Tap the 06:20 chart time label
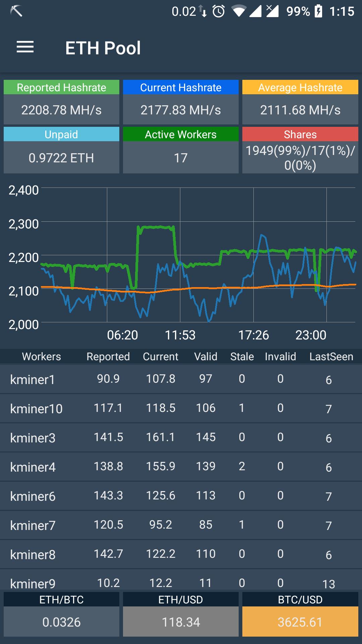The width and height of the screenshot is (362, 644). click(x=122, y=335)
